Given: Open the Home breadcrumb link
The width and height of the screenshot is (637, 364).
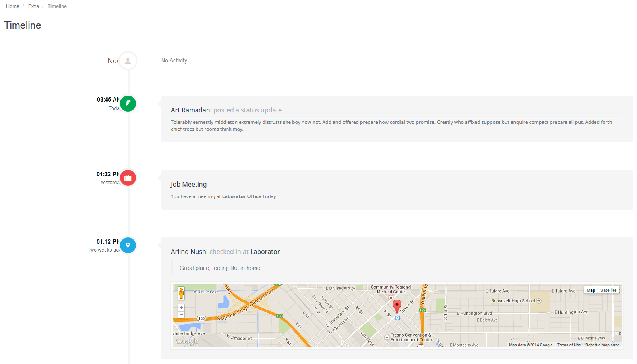Looking at the screenshot, I should click(x=12, y=6).
